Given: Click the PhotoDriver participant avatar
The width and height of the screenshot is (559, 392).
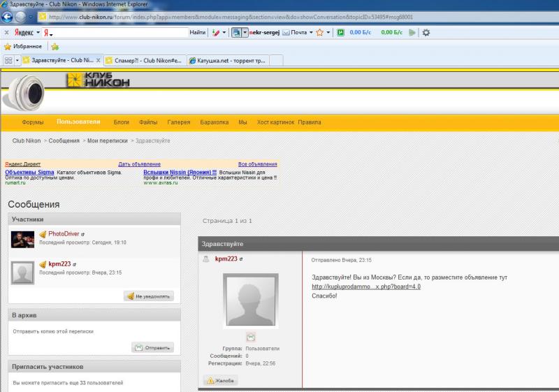Looking at the screenshot, I should click(22, 240).
